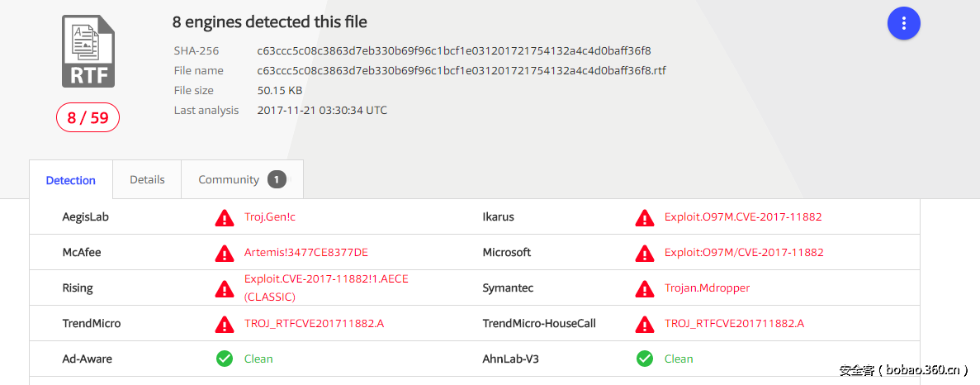Open the Details tab
Image resolution: width=980 pixels, height=385 pixels.
[x=147, y=179]
